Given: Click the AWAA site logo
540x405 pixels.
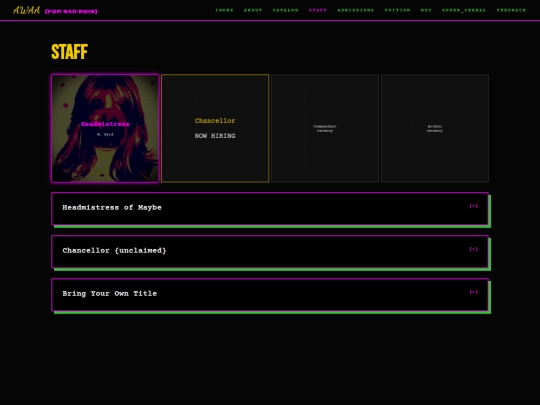Looking at the screenshot, I should [x=27, y=10].
